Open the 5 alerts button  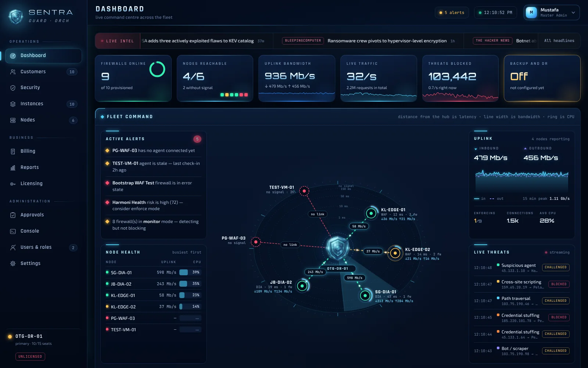[452, 13]
